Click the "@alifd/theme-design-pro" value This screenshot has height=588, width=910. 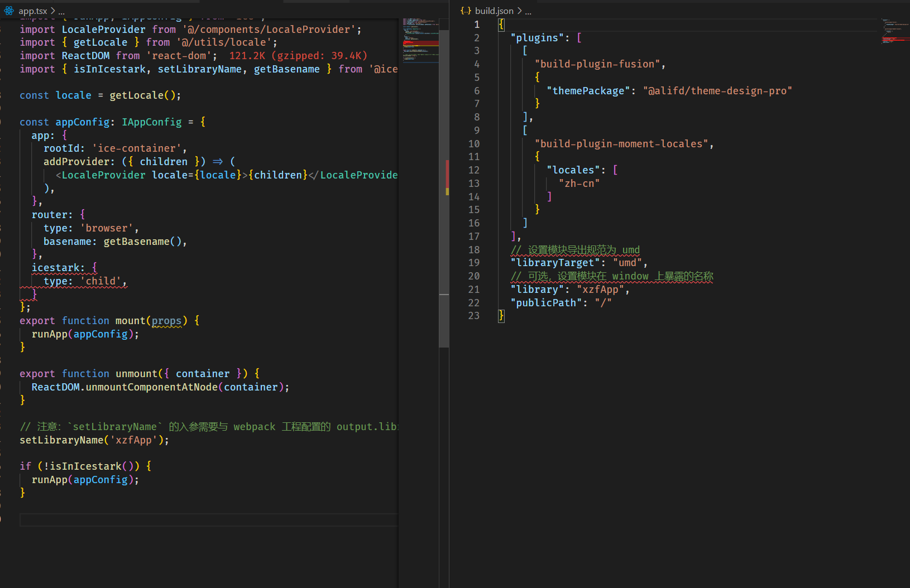coord(717,91)
